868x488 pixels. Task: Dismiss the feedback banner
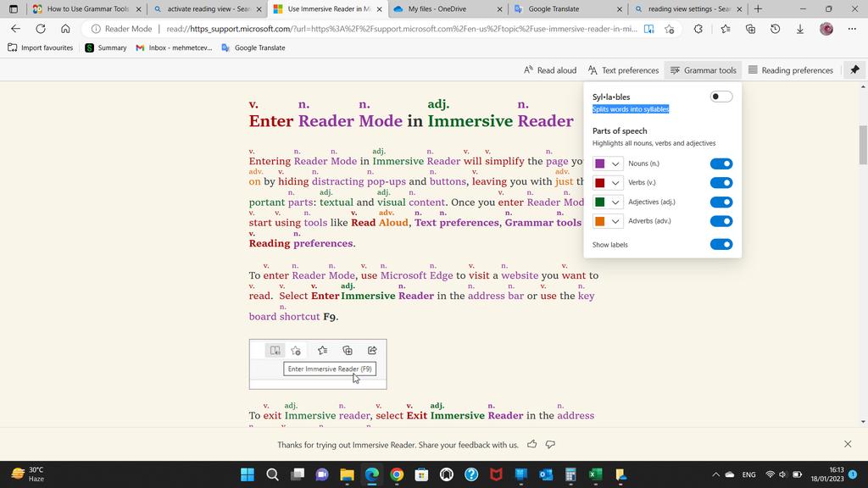[x=848, y=444]
